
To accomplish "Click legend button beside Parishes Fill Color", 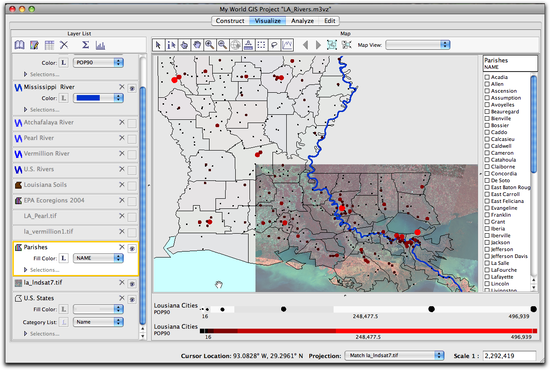I will click(63, 258).
